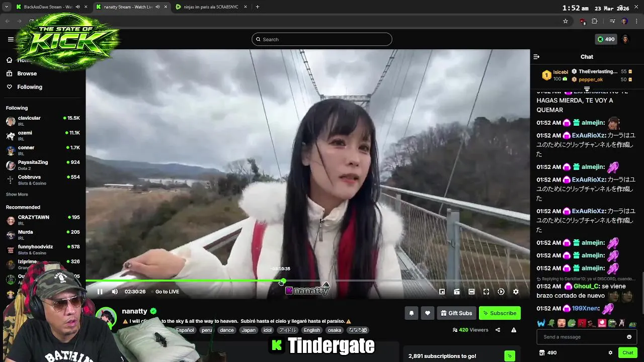Open user profile avatar menu
This screenshot has height=362, width=644.
(625, 39)
